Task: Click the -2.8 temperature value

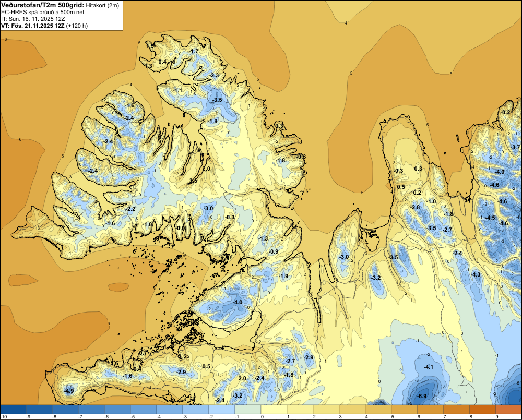Action: click(415, 207)
